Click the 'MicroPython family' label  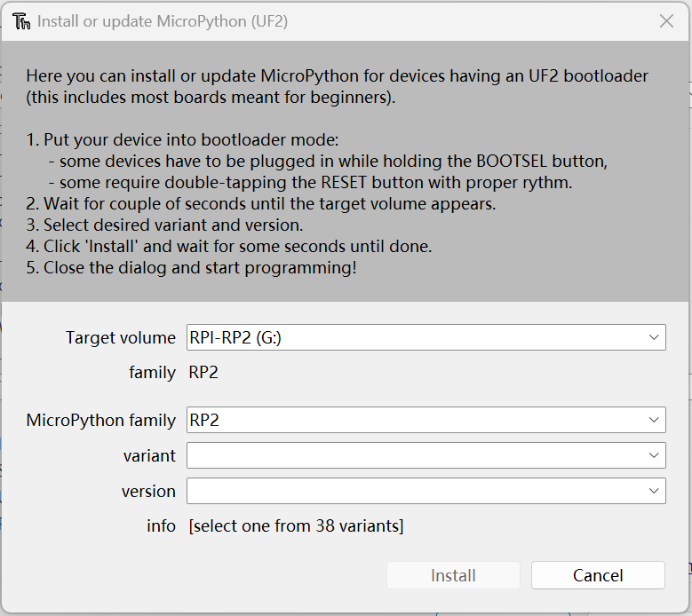pyautogui.click(x=101, y=420)
